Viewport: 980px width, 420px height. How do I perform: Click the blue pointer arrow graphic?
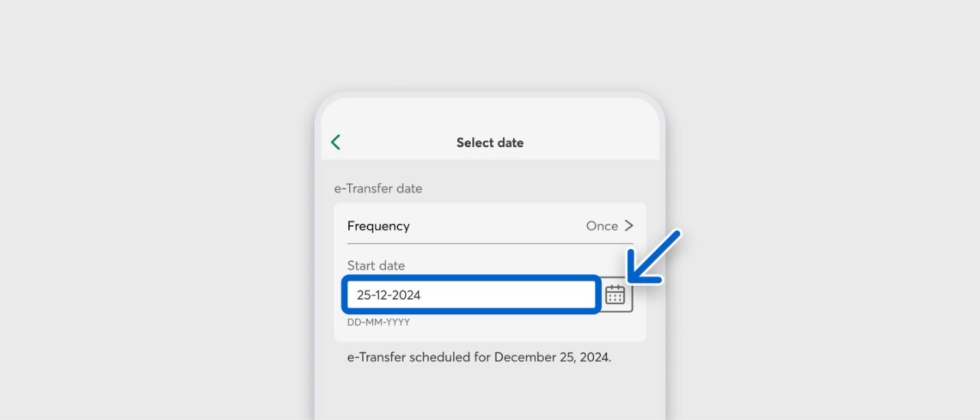pos(653,257)
